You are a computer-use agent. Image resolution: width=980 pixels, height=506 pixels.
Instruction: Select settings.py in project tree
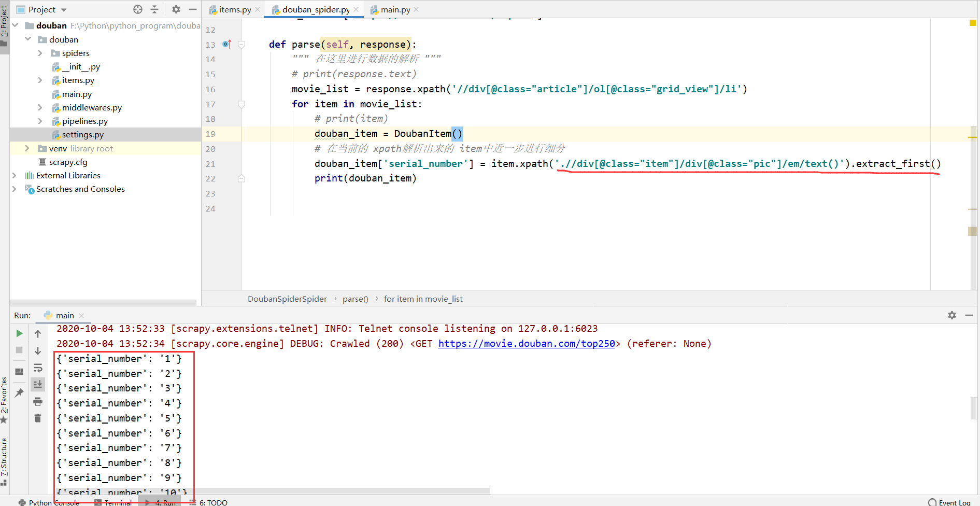click(x=78, y=134)
